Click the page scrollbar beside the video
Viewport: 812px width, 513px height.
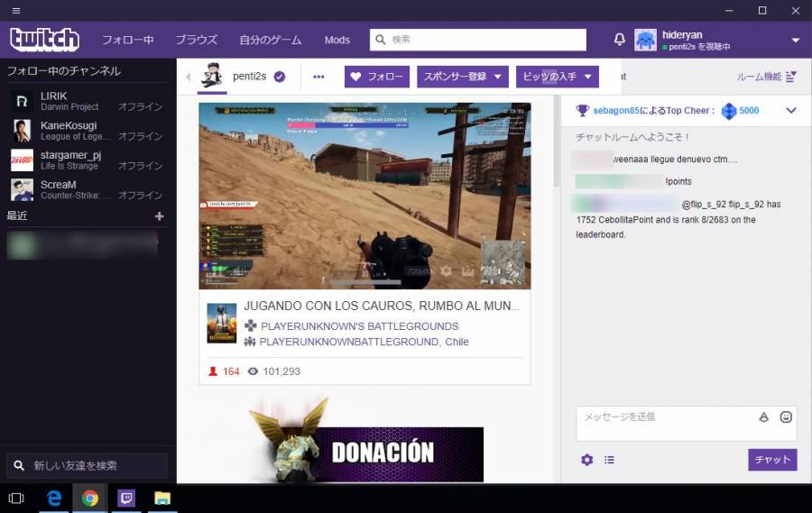(557, 142)
